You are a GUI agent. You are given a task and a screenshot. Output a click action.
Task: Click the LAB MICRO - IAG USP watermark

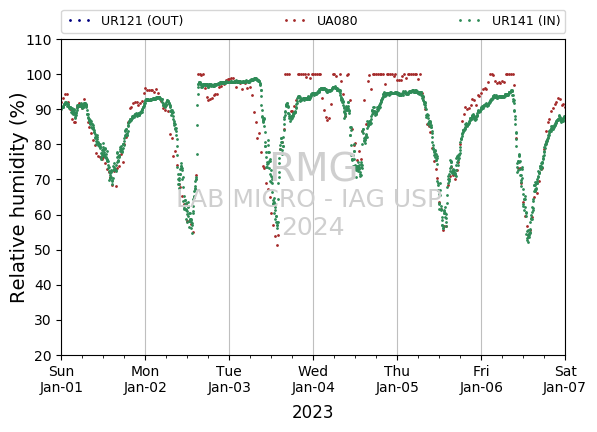click(309, 199)
